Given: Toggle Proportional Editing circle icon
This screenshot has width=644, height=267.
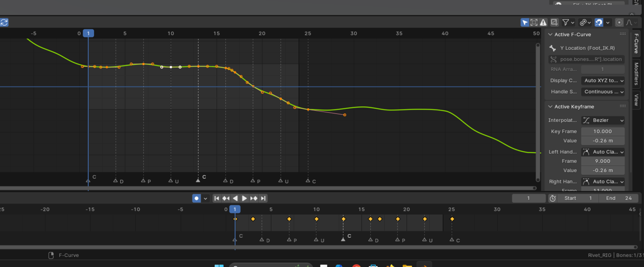Looking at the screenshot, I should [619, 22].
